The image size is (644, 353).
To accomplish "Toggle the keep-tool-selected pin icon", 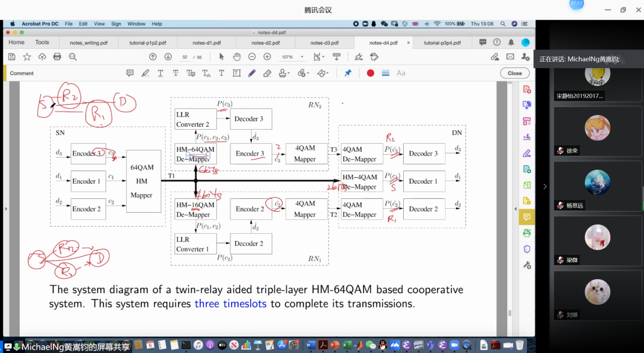I will [x=348, y=73].
